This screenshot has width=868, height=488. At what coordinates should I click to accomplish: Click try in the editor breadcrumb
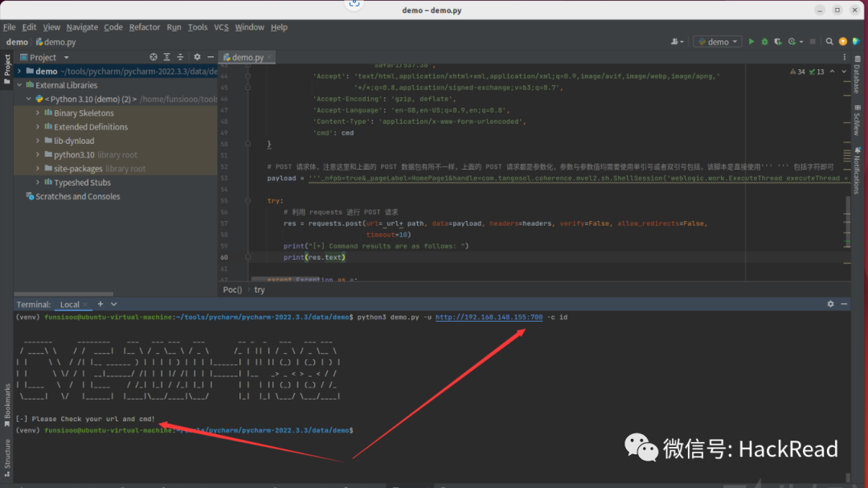(260, 289)
